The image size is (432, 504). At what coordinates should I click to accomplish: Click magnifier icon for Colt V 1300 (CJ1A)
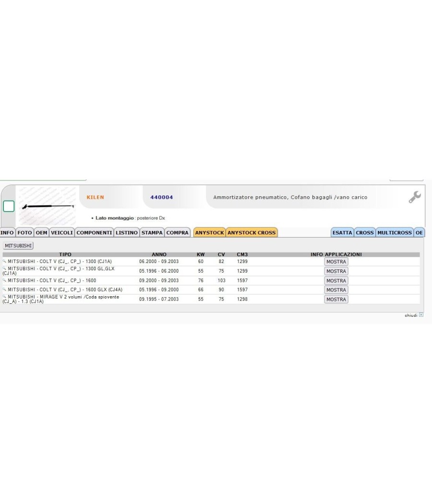(x=4, y=261)
